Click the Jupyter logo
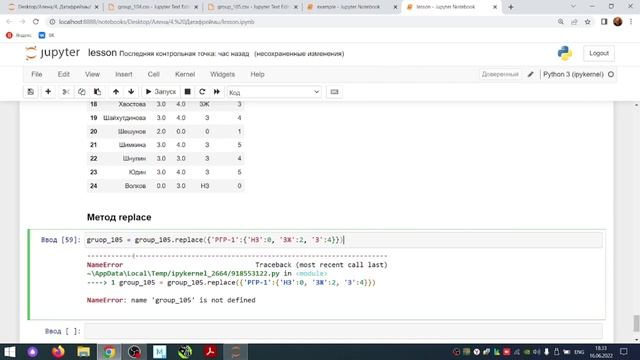The image size is (640, 360). click(x=52, y=53)
